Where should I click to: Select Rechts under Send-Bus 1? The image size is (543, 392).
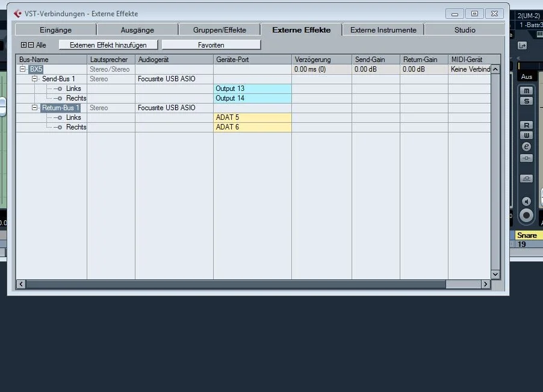point(76,98)
